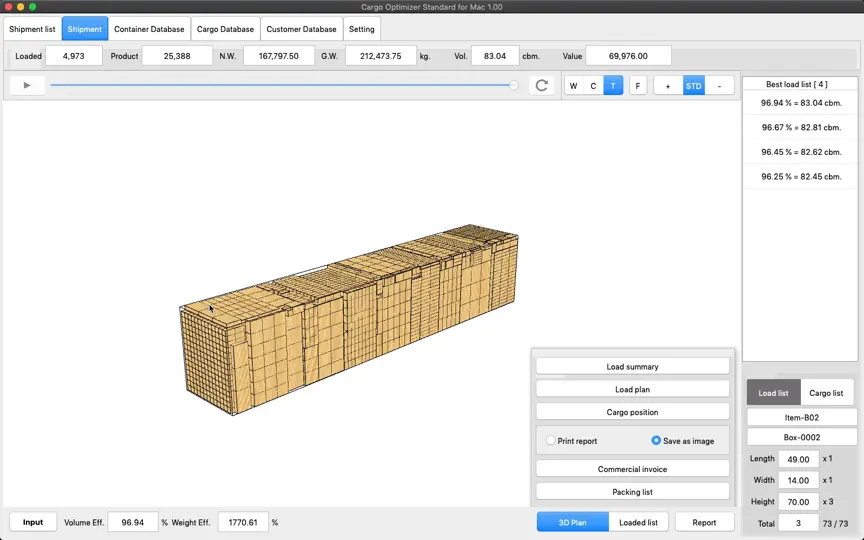Open the Setting tab
Viewport: 864px width, 540px height.
(361, 29)
